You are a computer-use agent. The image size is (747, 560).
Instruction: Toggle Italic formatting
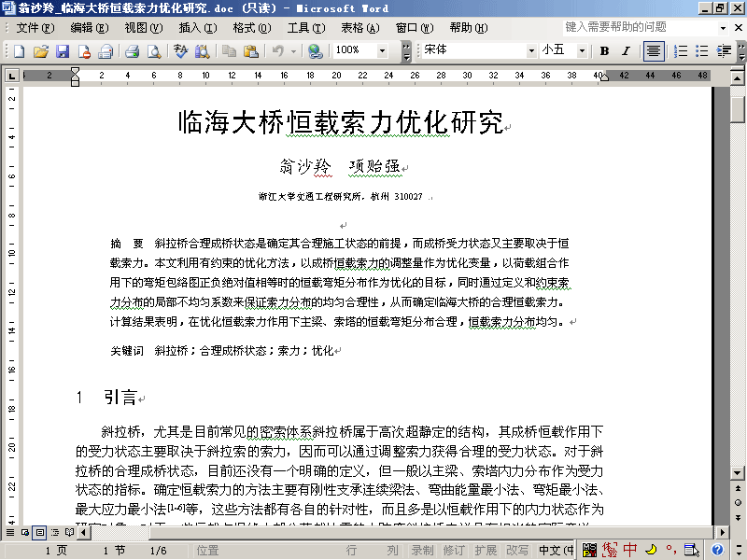(626, 51)
